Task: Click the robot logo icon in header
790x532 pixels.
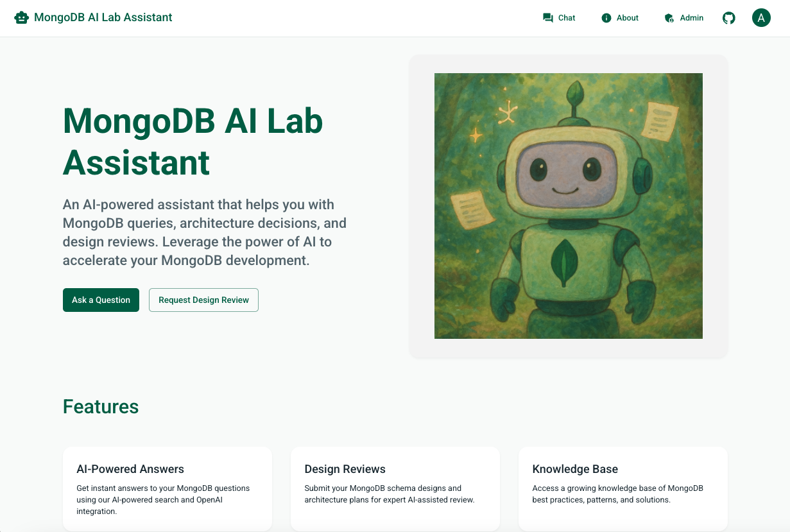Action: (x=22, y=18)
